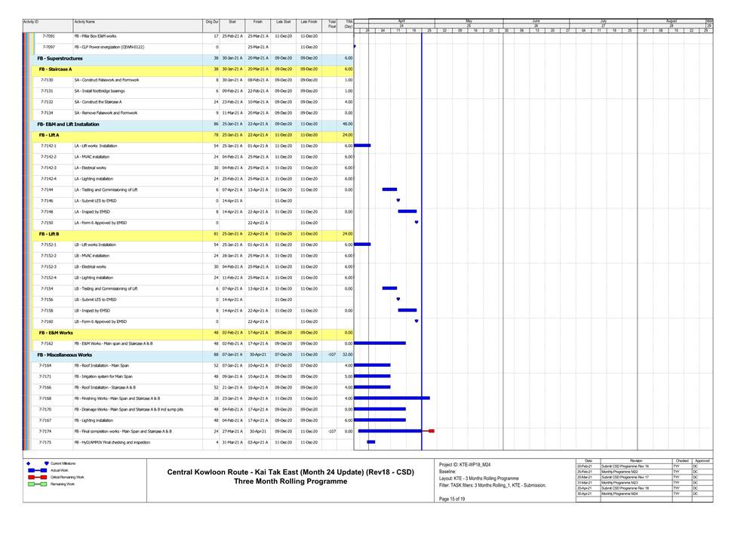Select the LB - Form 6 Approved milestone marker

point(416,321)
